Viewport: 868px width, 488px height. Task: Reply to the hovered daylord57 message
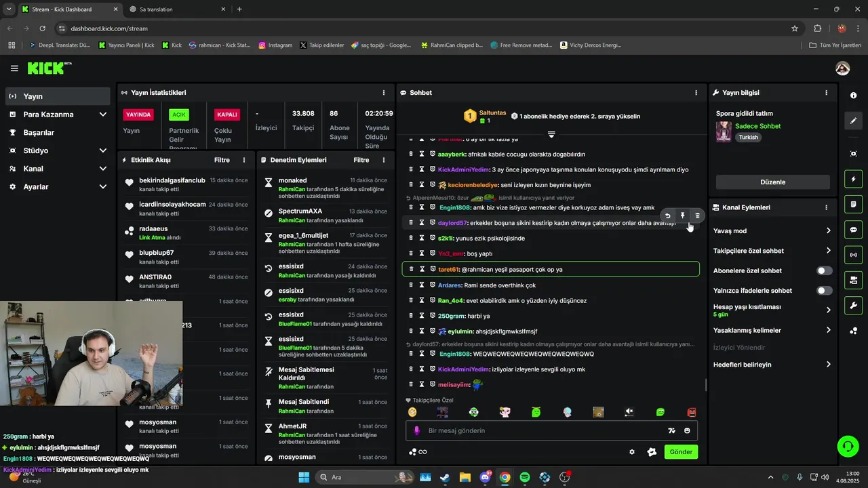tap(667, 216)
